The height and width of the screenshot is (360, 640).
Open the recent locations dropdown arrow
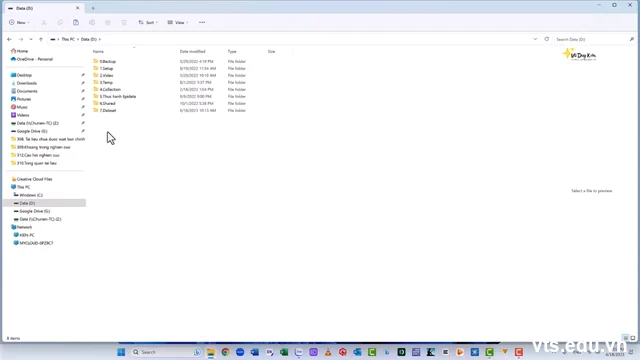31,39
